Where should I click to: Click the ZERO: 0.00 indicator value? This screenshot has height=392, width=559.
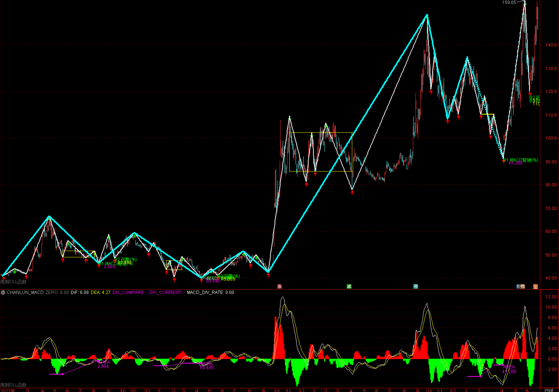57,292
